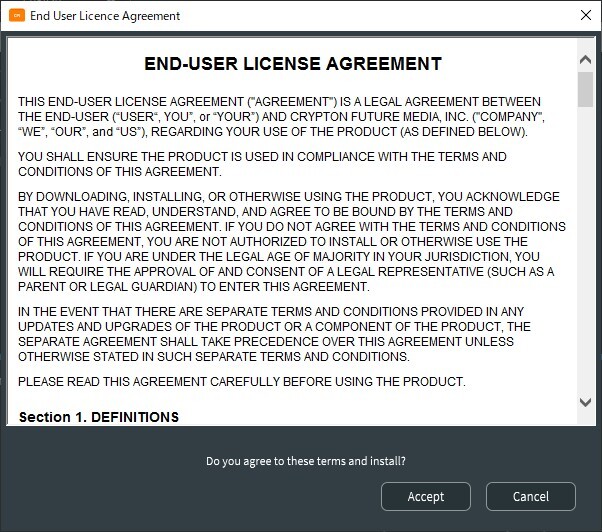Click the 'YOU SHALL ENSURE THE PRODUCT' paragraph
The height and width of the screenshot is (532, 602).
coord(262,164)
